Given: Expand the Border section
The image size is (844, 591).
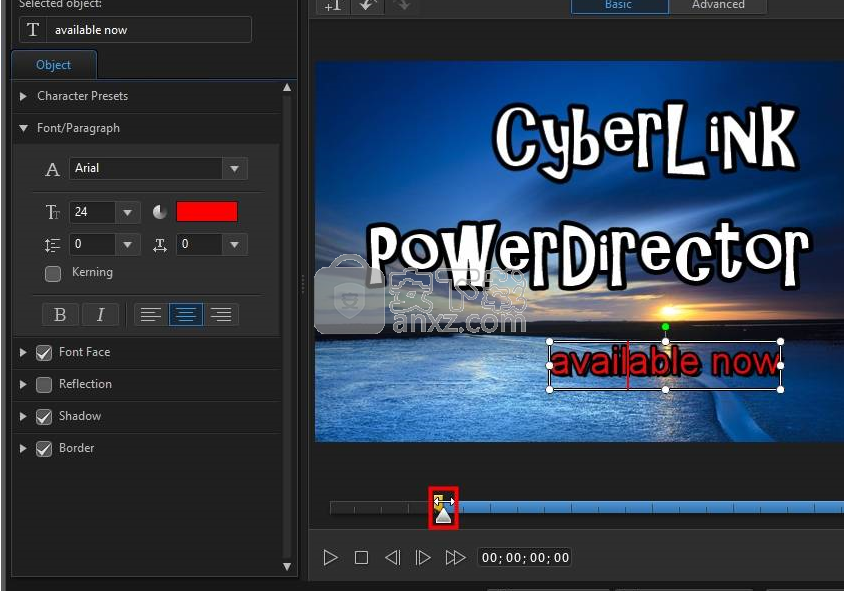Looking at the screenshot, I should pyautogui.click(x=23, y=448).
